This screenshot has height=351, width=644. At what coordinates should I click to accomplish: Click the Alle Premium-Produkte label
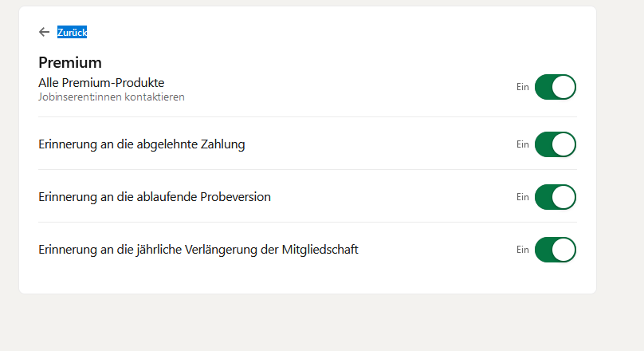coord(101,82)
